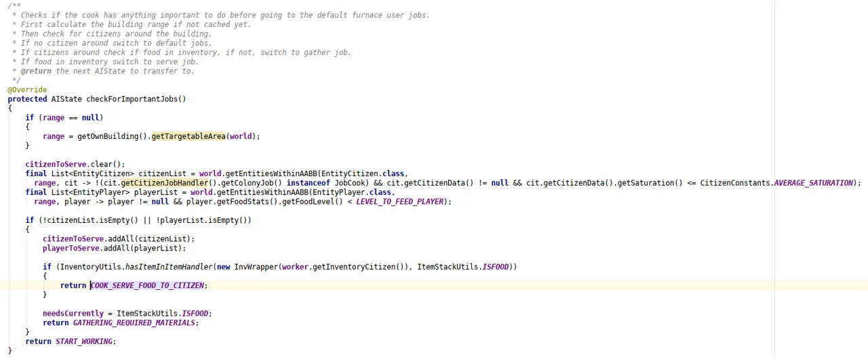Viewport: 868px width, 359px height.
Task: Click the JobCook class reference
Action: coord(351,183)
